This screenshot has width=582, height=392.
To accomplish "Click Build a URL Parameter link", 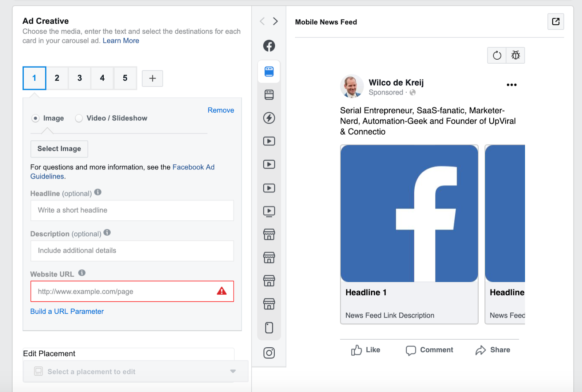I will 67,311.
